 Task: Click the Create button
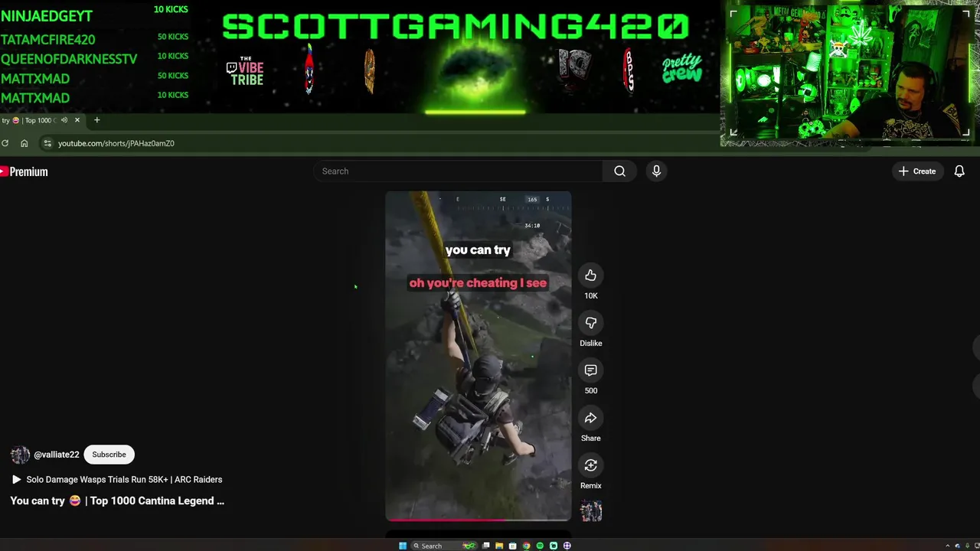click(x=917, y=171)
